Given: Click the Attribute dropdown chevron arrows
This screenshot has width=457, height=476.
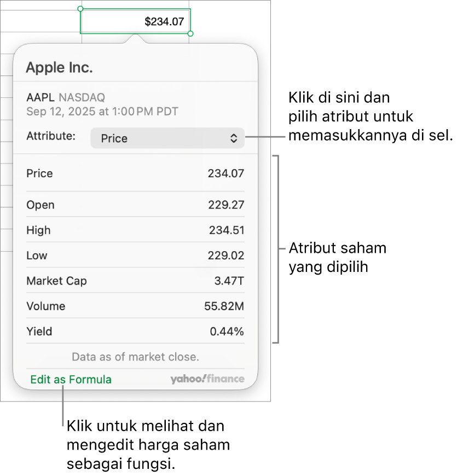Looking at the screenshot, I should point(235,138).
